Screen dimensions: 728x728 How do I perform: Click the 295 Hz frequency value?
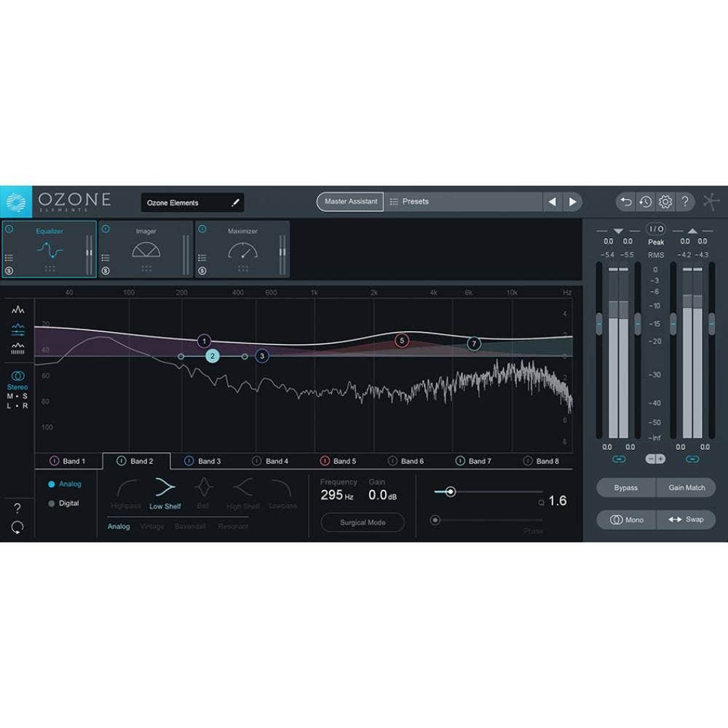pyautogui.click(x=336, y=495)
